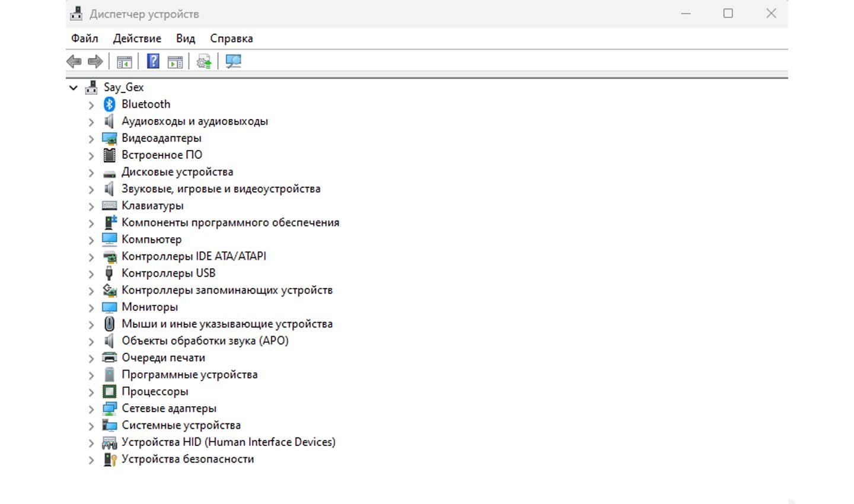854x504 pixels.
Task: Click the Контроллеры USB plug icon
Action: coord(109,273)
